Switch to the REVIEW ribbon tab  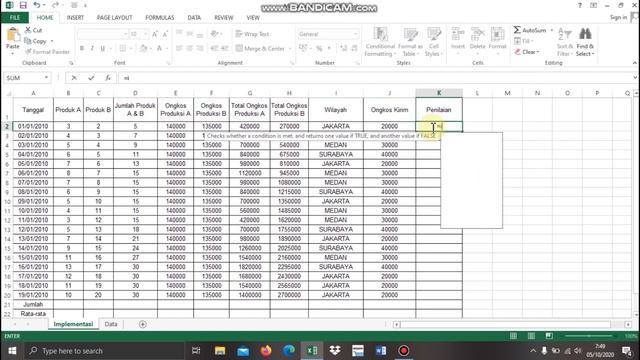click(224, 18)
